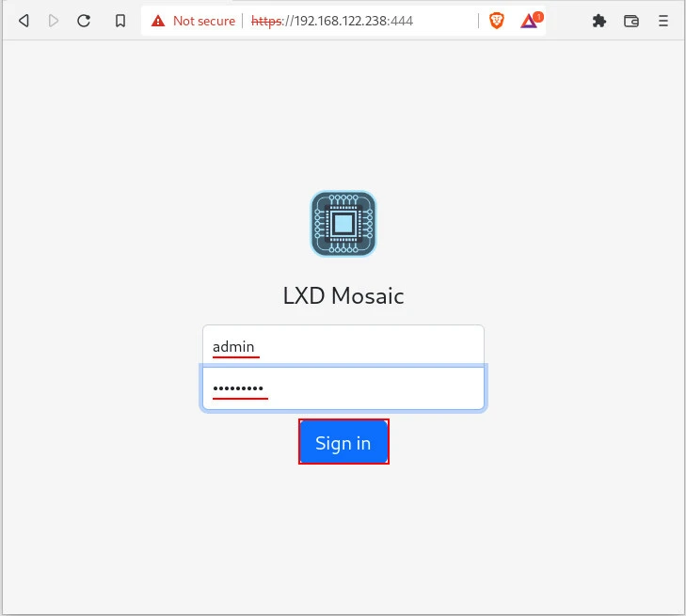This screenshot has height=616, width=686.
Task: Bookmark this page with the bookmark icon
Action: [x=120, y=21]
